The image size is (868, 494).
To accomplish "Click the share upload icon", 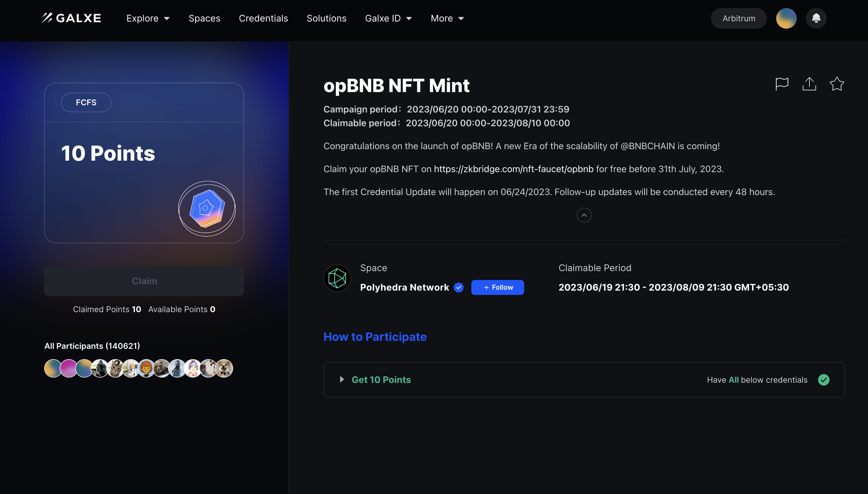I will [x=809, y=84].
